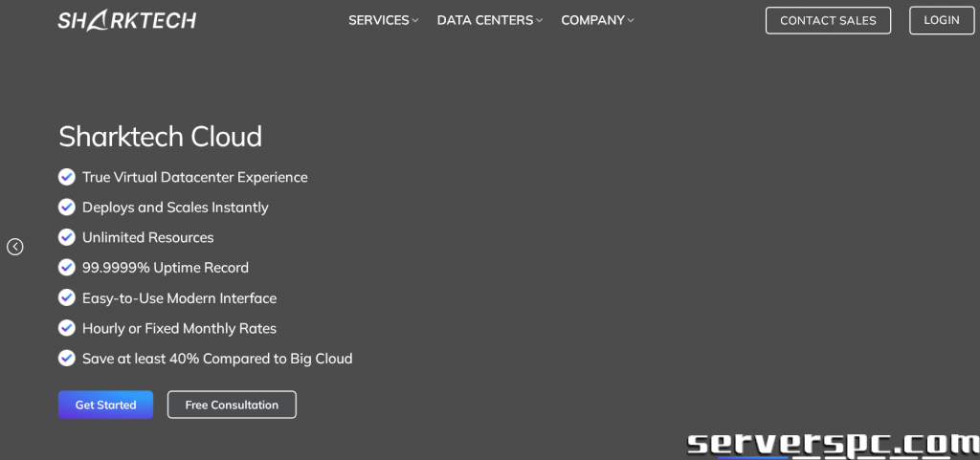Click the Sharktech logo

(x=126, y=20)
